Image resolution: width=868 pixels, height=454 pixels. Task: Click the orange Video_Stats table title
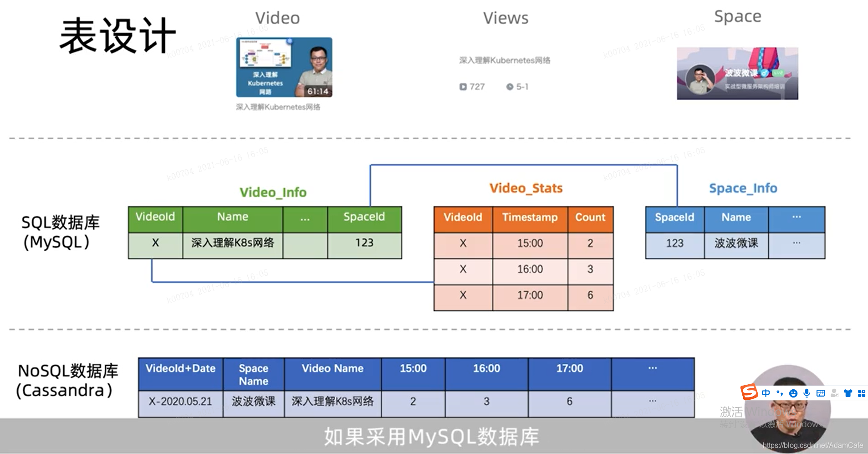tap(526, 188)
